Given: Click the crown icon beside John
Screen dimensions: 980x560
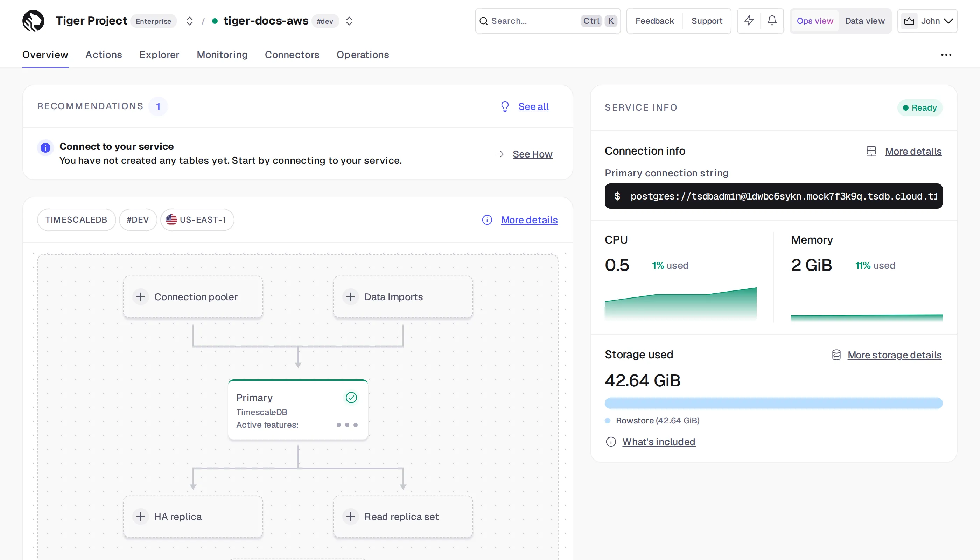Looking at the screenshot, I should pyautogui.click(x=909, y=21).
